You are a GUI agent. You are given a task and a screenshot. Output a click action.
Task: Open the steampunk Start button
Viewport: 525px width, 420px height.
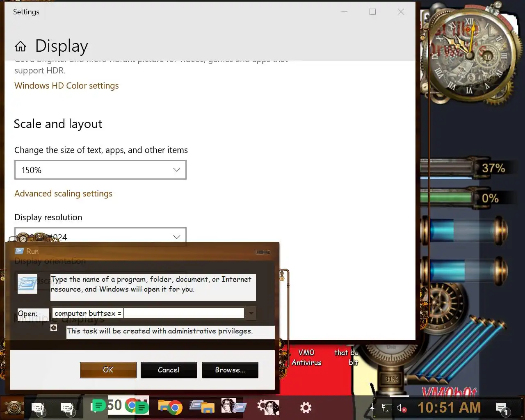[x=14, y=408]
